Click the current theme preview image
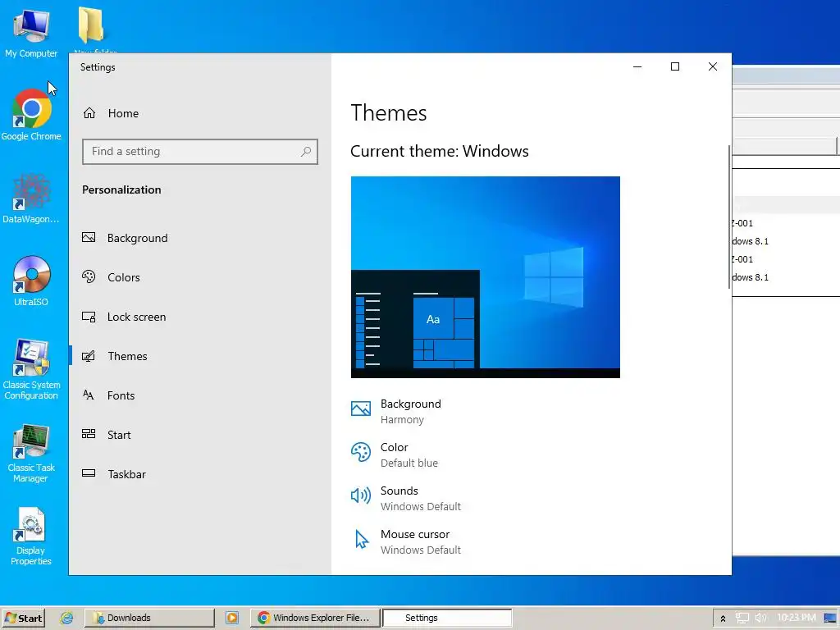 486,277
